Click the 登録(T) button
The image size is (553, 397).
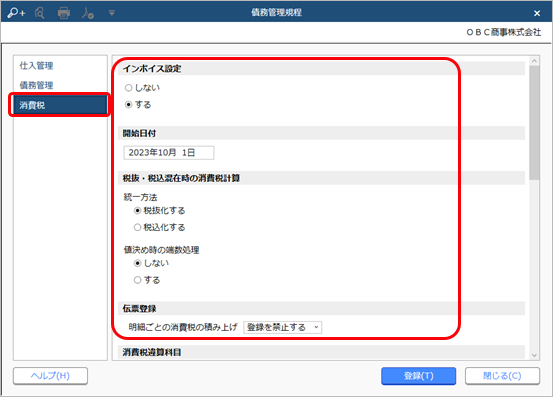click(x=418, y=376)
